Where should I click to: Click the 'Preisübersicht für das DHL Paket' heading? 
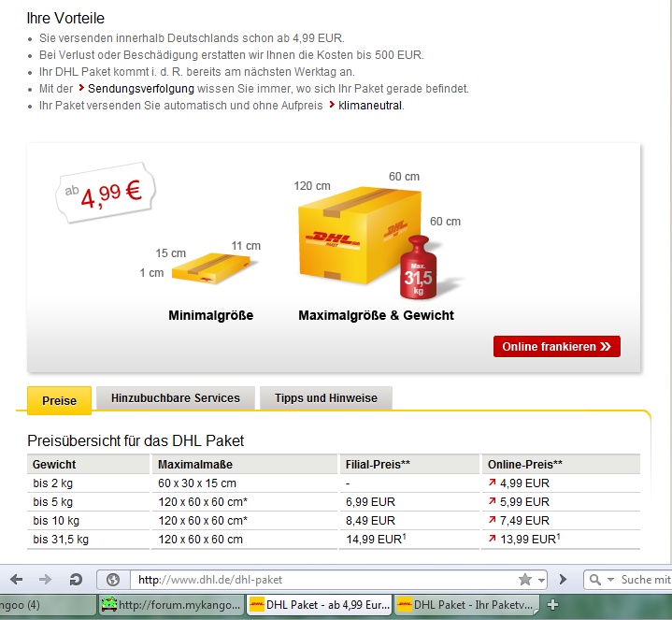click(x=136, y=440)
